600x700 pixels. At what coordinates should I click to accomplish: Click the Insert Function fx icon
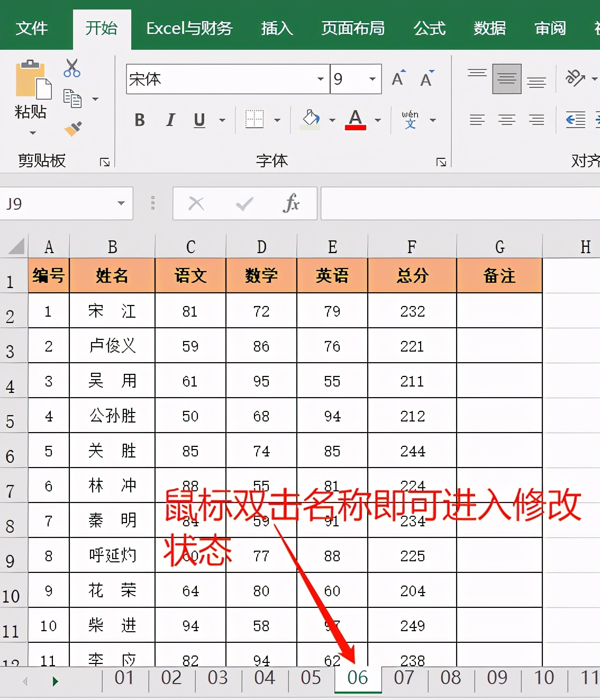click(293, 203)
